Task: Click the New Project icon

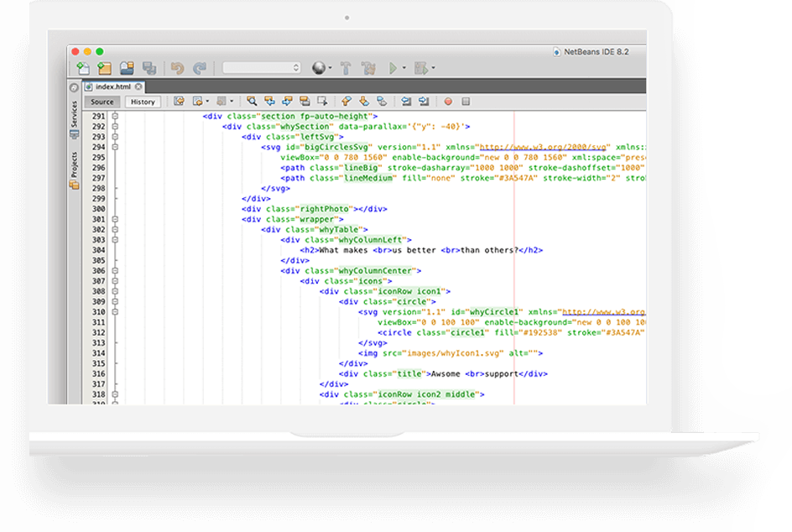Action: pos(104,68)
